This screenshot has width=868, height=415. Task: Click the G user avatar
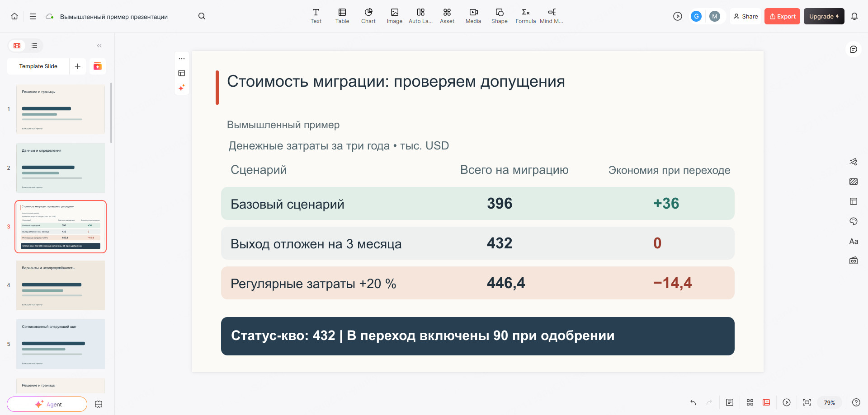(x=696, y=16)
